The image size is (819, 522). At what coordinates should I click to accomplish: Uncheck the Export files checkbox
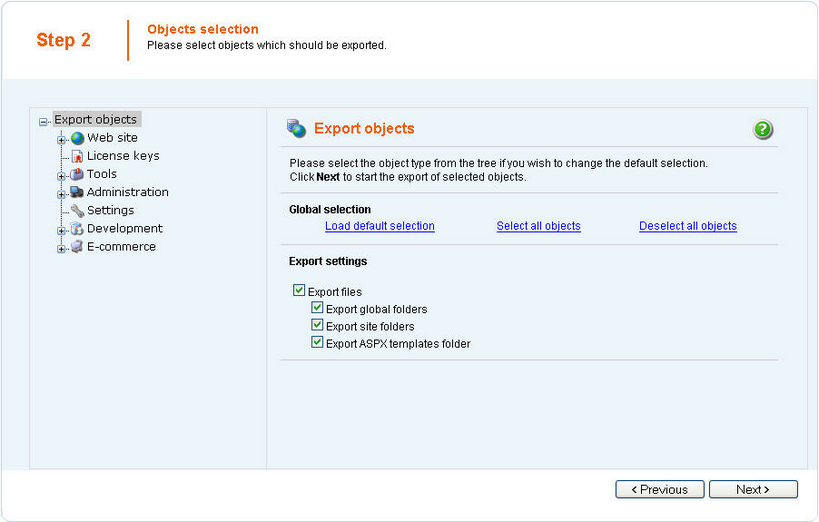(x=299, y=290)
